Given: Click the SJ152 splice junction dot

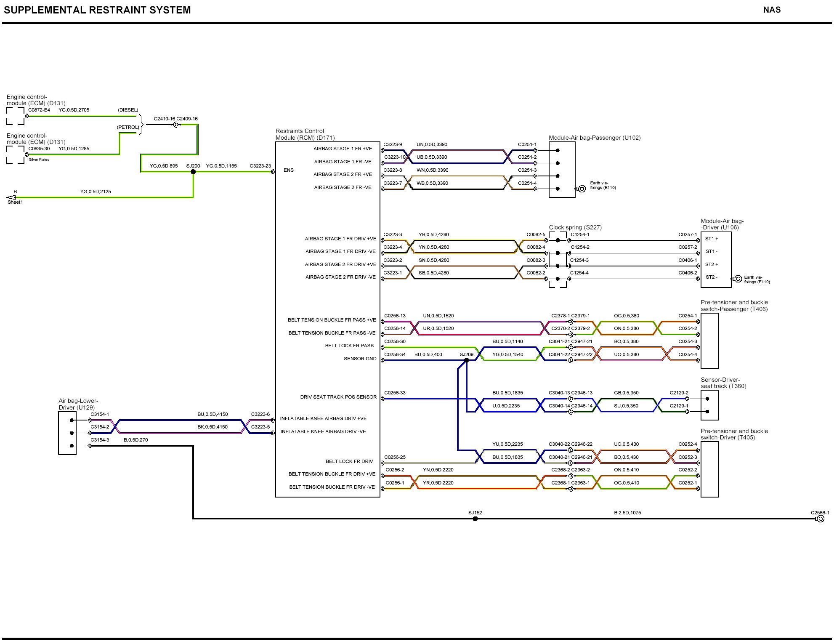Looking at the screenshot, I should (x=475, y=519).
